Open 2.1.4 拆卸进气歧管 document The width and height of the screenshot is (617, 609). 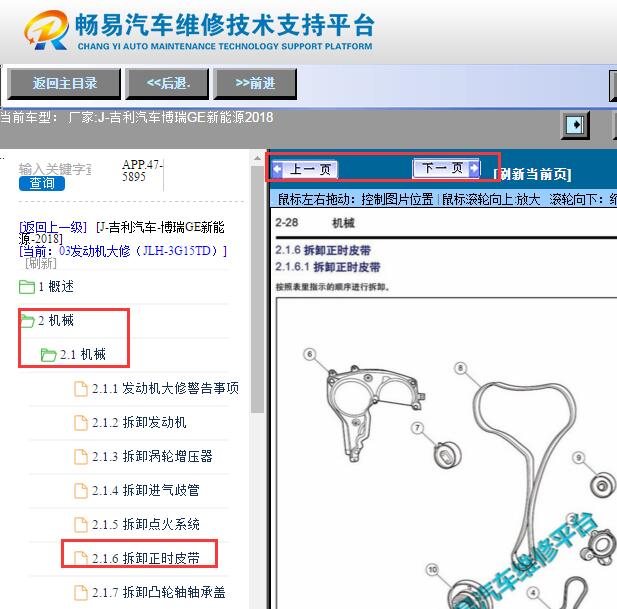tap(146, 490)
